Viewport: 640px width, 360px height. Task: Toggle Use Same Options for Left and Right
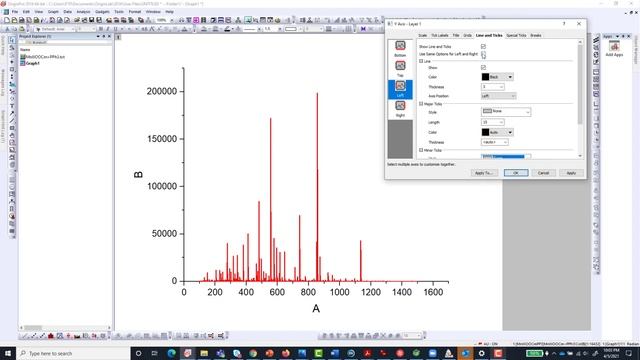[483, 54]
